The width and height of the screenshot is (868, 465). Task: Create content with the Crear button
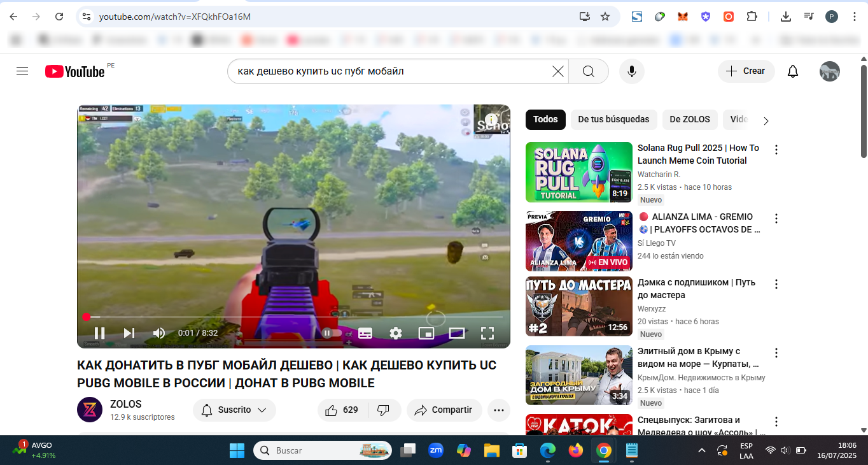746,71
